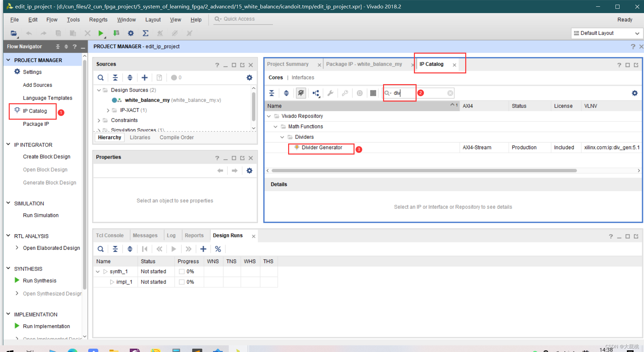This screenshot has height=352, width=644.
Task: Switch to Project Summary tab
Action: tap(288, 64)
